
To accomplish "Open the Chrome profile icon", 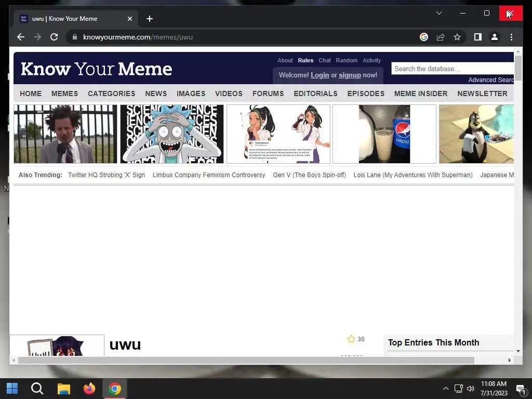I will pyautogui.click(x=495, y=37).
